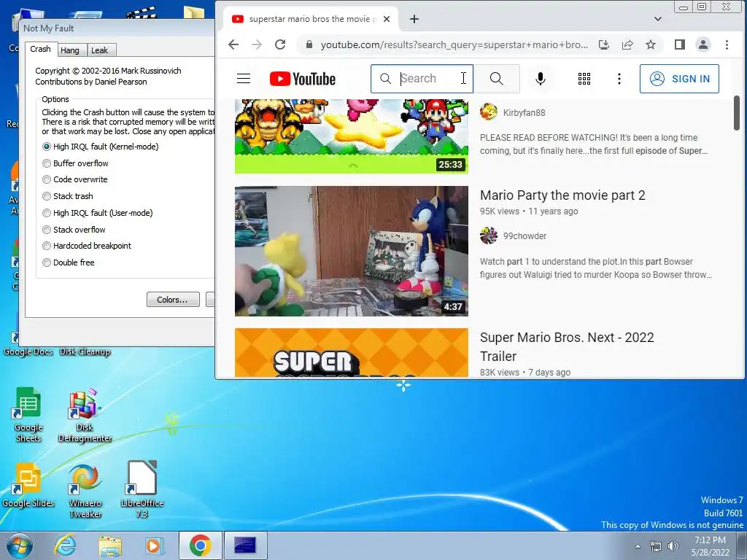Open Chrome three-dot menu
This screenshot has width=747, height=560.
click(x=727, y=44)
